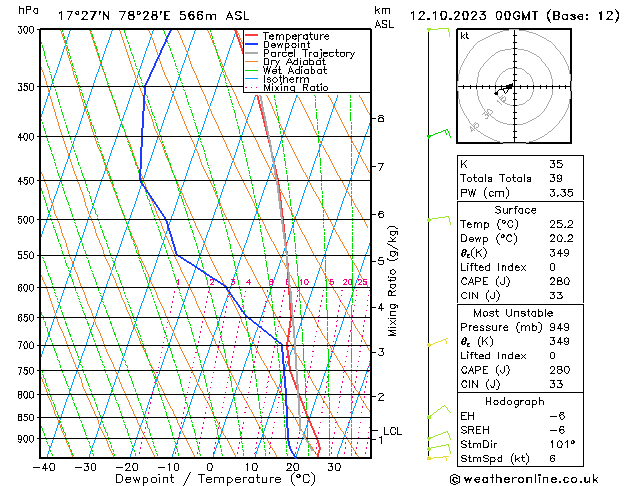The width and height of the screenshot is (629, 486).
Task: Click the StmDir value 101°
Action: (x=562, y=444)
